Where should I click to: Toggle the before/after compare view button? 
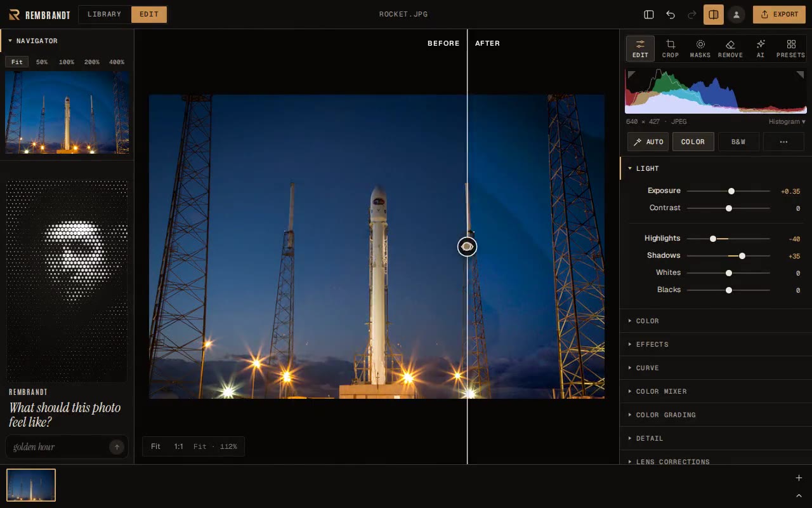[714, 15]
